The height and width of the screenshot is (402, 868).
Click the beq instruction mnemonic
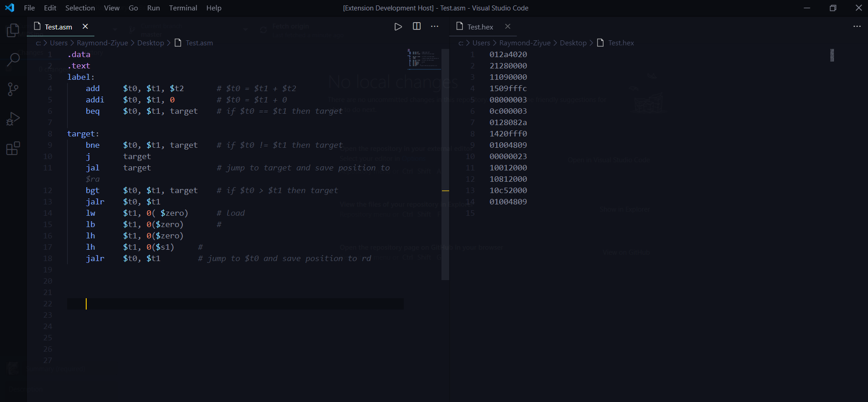pos(93,111)
